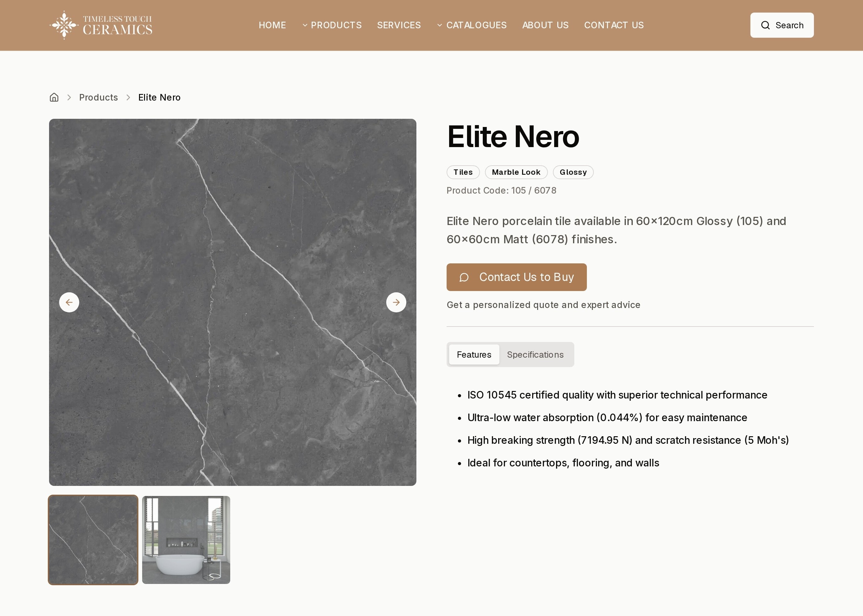This screenshot has height=616, width=863.
Task: Click the Tiles tag badge
Action: [463, 172]
